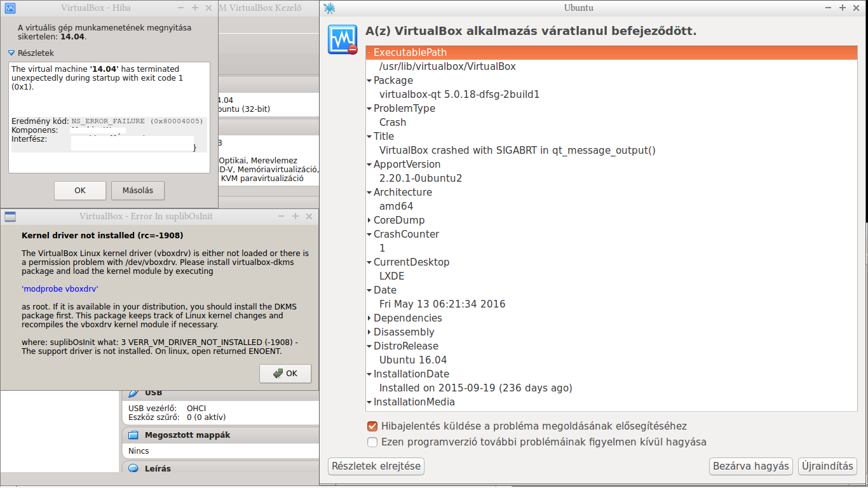This screenshot has height=488, width=868.
Task: Click 'modprobe vboxdrv' command text
Action: 60,288
